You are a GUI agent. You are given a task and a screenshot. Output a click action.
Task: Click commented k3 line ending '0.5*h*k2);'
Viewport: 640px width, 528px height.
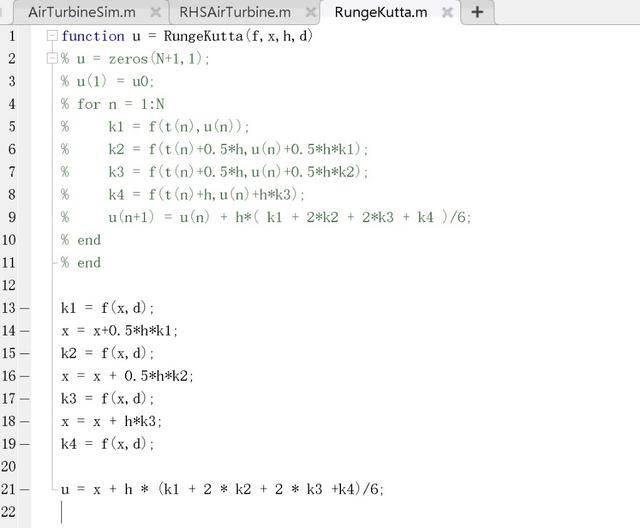click(x=238, y=172)
